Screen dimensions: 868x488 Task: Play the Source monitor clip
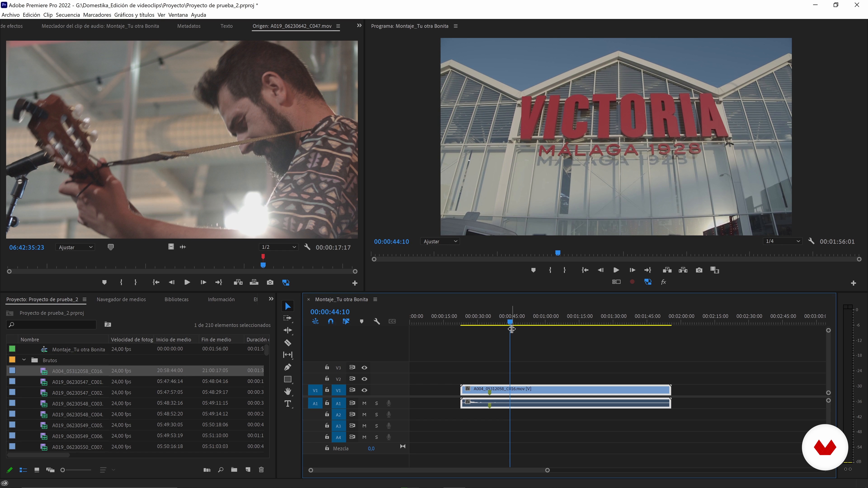187,283
